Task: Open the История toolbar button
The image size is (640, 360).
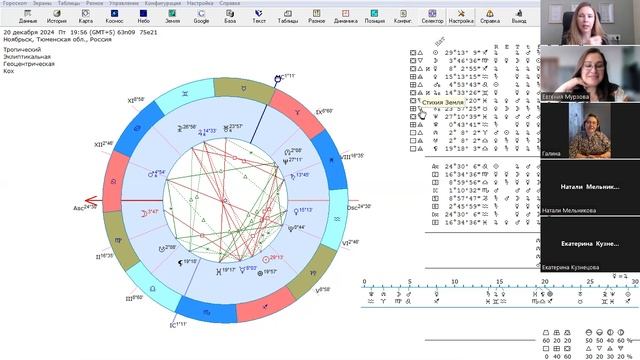Action: (56, 16)
